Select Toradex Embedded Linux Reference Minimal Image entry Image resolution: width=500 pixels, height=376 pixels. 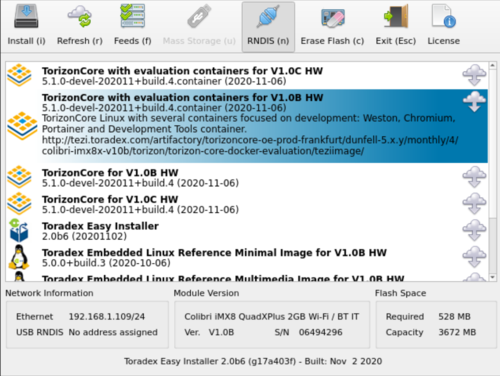click(x=247, y=257)
